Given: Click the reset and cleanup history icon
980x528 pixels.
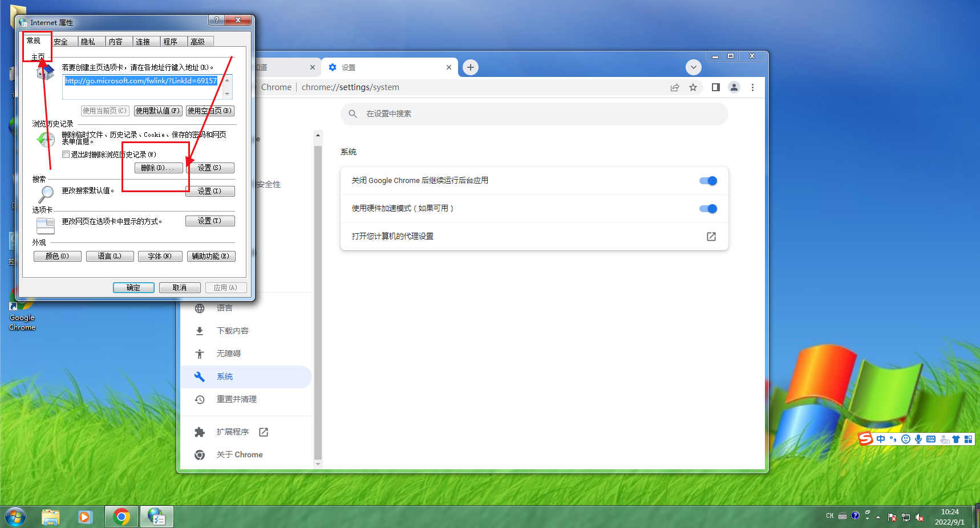Looking at the screenshot, I should (x=200, y=400).
